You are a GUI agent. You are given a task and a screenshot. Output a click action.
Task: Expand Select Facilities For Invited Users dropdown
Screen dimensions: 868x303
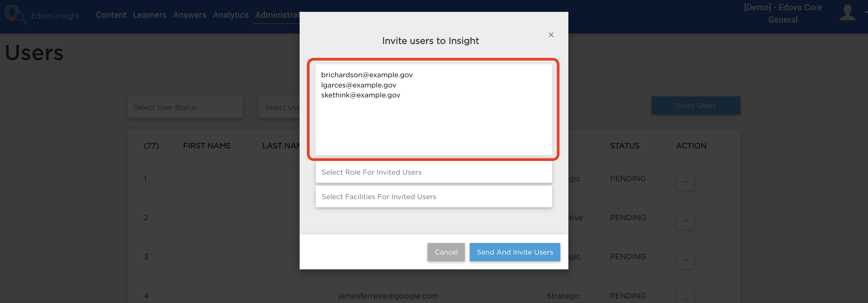(x=434, y=196)
